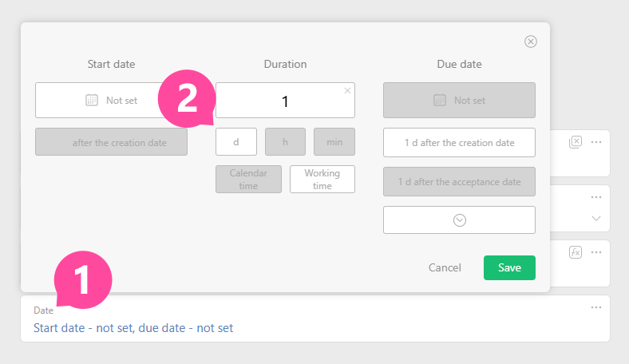Screen dimensions: 629x364
Task: Clear the duration value with small x
Action: pyautogui.click(x=347, y=91)
